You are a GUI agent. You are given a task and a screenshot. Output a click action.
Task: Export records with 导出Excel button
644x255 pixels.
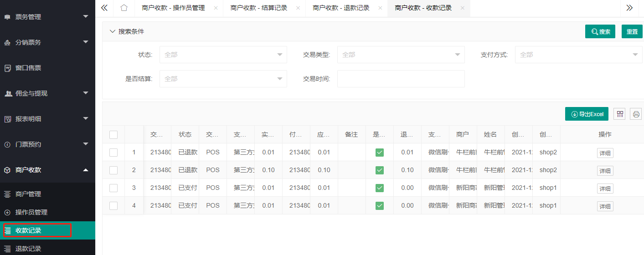coord(587,114)
